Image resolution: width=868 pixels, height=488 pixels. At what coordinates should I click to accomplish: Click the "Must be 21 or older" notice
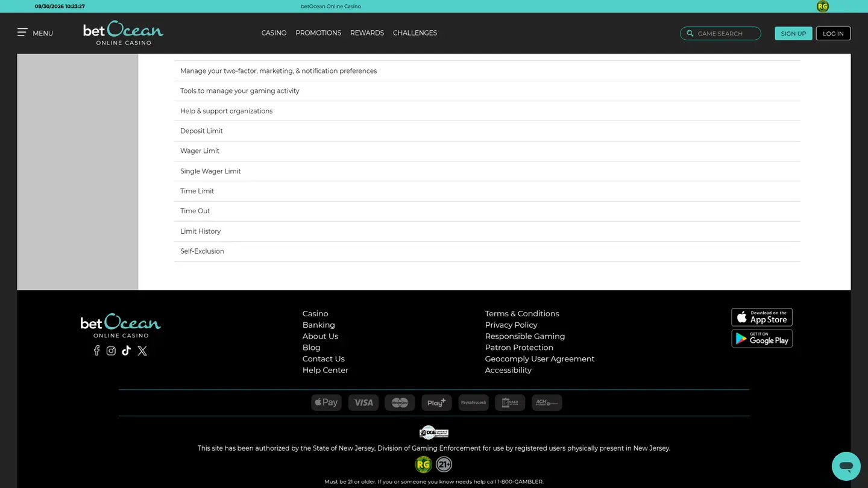pos(434,482)
